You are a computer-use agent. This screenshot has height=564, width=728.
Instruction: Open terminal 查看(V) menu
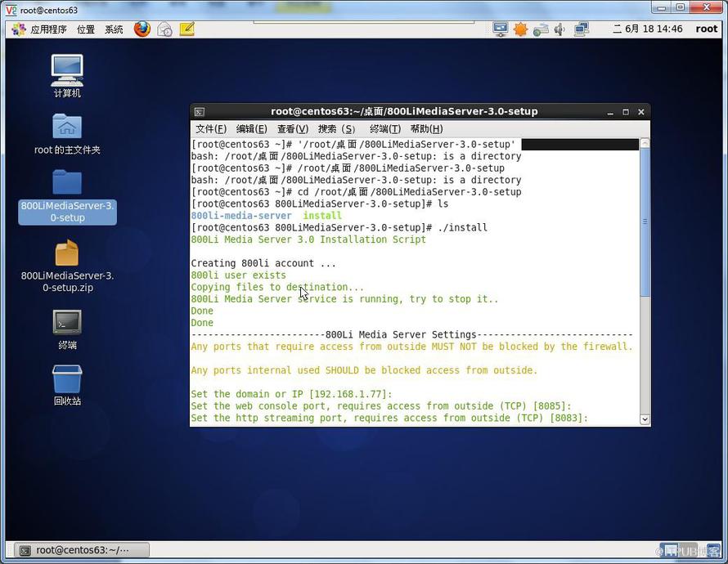click(293, 129)
